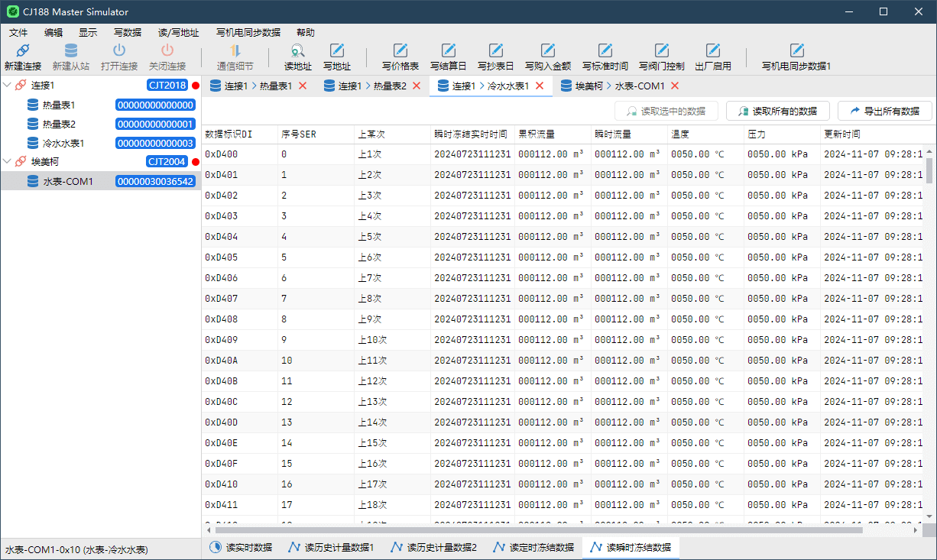Select 冷水水表1 in the device tree
This screenshot has width=937, height=560.
click(63, 143)
